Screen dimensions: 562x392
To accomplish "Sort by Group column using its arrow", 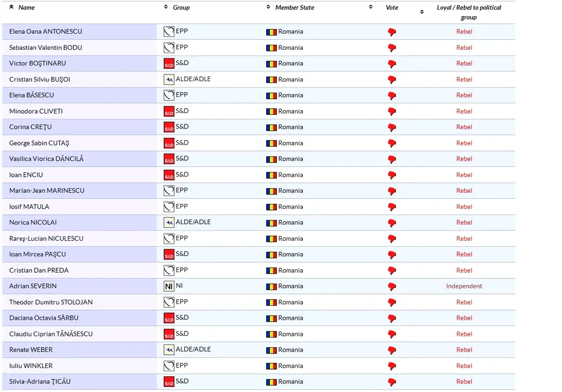I will (x=166, y=7).
